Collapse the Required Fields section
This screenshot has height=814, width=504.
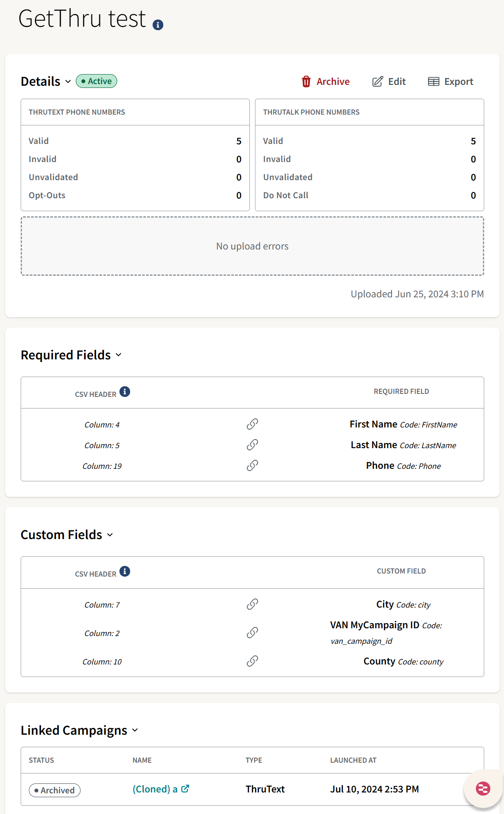118,355
